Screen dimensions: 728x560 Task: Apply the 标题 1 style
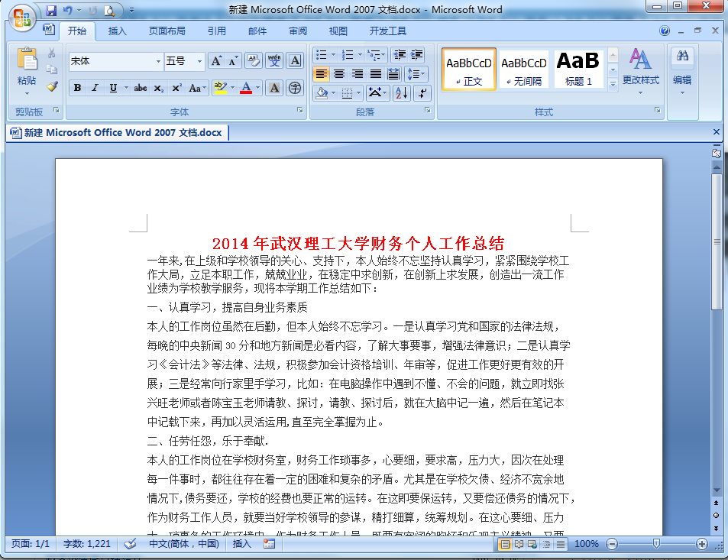pyautogui.click(x=578, y=70)
